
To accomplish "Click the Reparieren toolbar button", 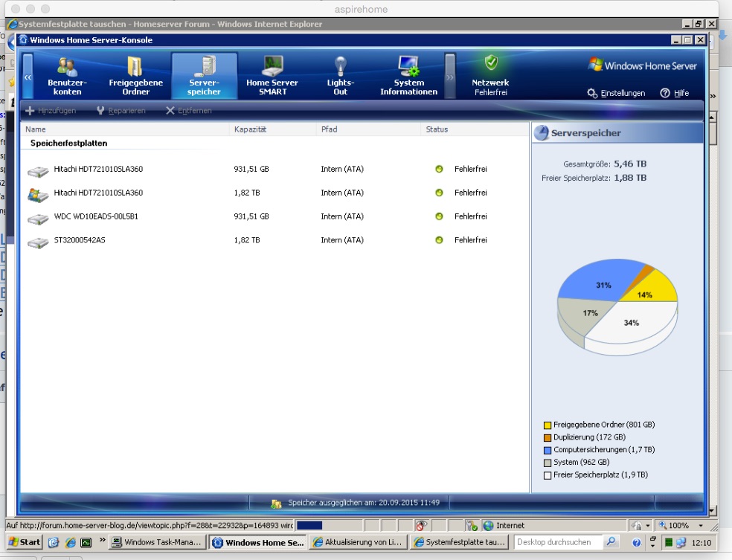I will 121,111.
